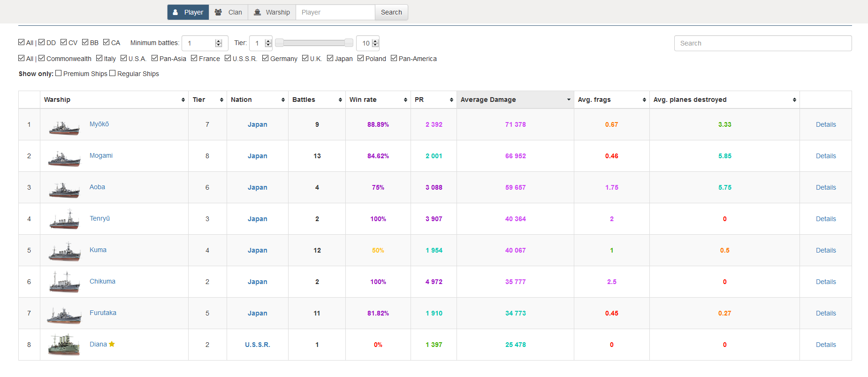The image size is (868, 377).
Task: Open Details link for Mogami row
Action: point(825,156)
